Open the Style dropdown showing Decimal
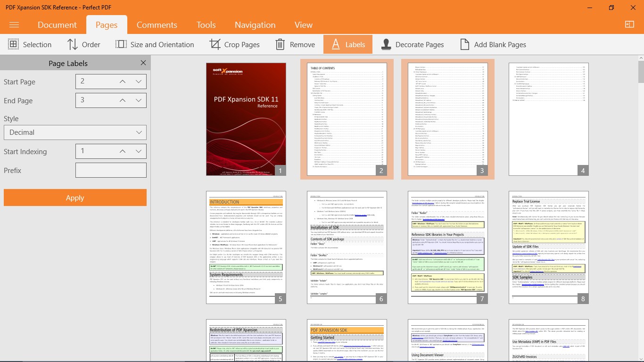The height and width of the screenshot is (362, 644). 75,132
